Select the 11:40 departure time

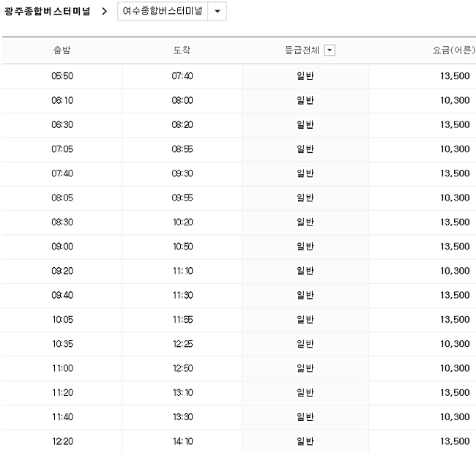tap(62, 417)
